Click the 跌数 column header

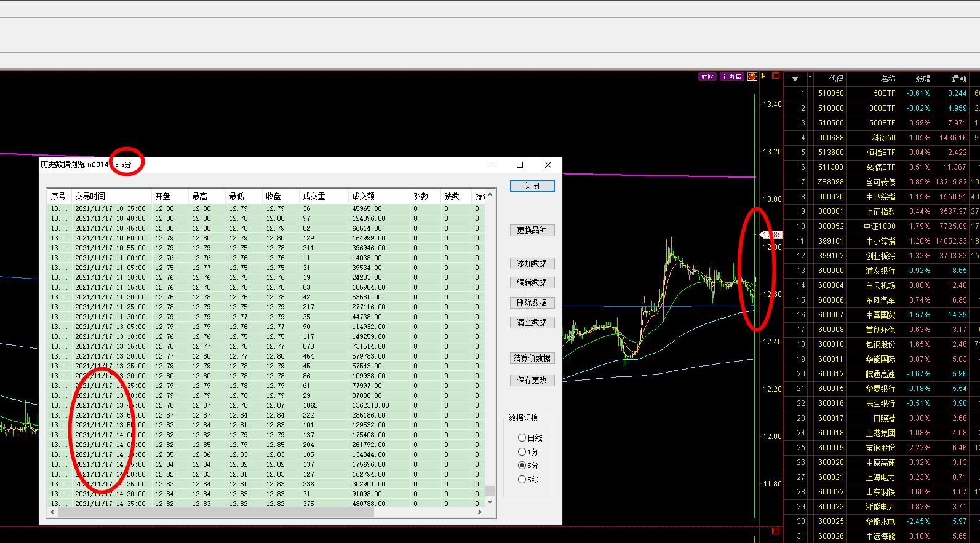tap(456, 196)
